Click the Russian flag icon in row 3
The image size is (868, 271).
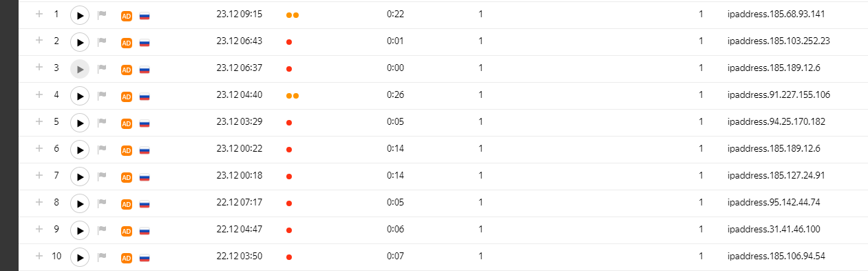pos(145,70)
